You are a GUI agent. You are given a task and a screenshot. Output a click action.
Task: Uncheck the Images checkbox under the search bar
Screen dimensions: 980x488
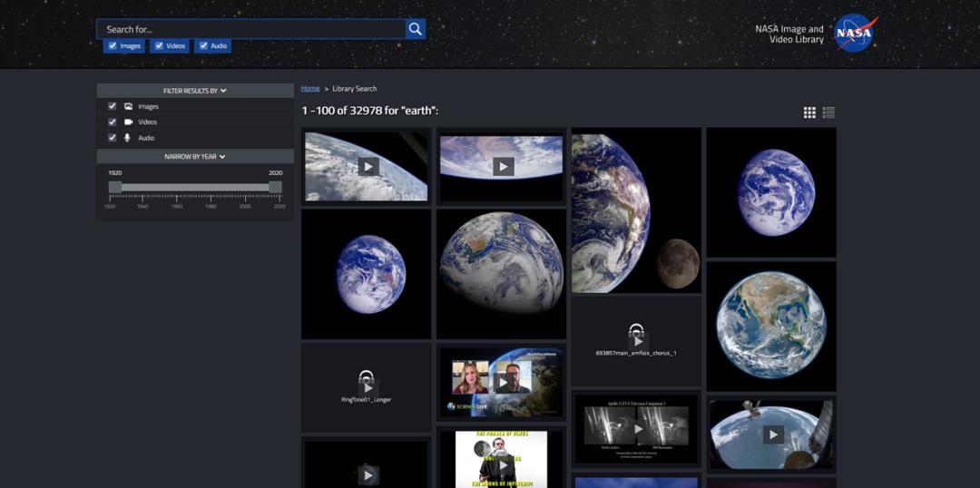point(113,45)
